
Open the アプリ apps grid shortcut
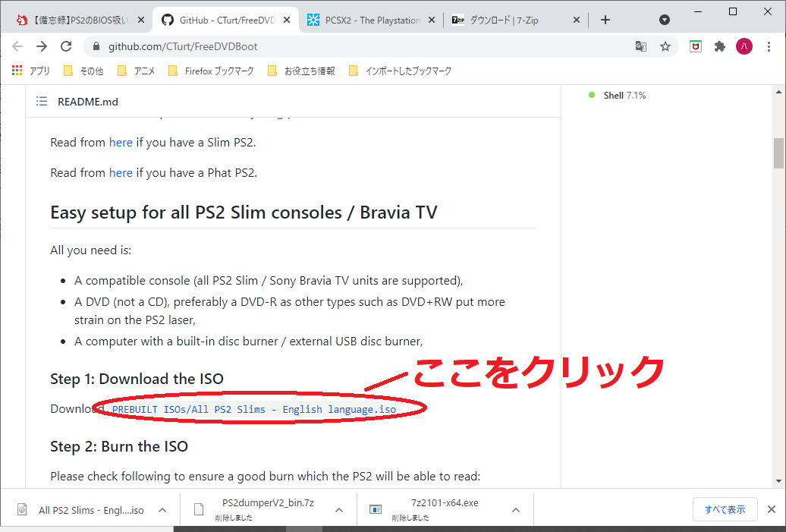pyautogui.click(x=30, y=71)
